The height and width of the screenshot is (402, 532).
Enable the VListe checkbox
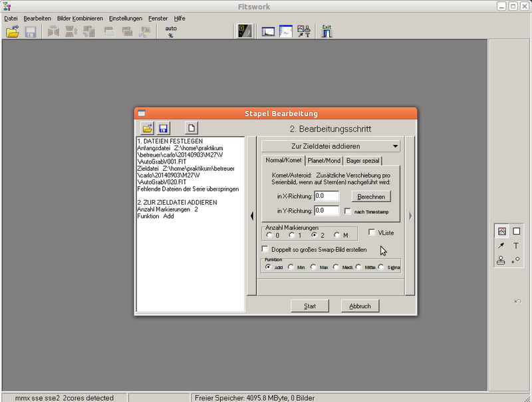point(371,231)
